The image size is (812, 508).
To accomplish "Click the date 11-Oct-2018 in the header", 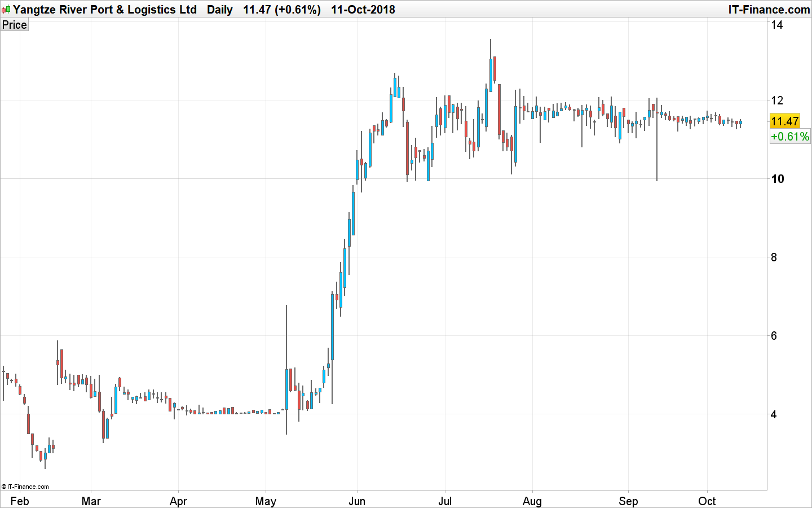I will pos(363,10).
